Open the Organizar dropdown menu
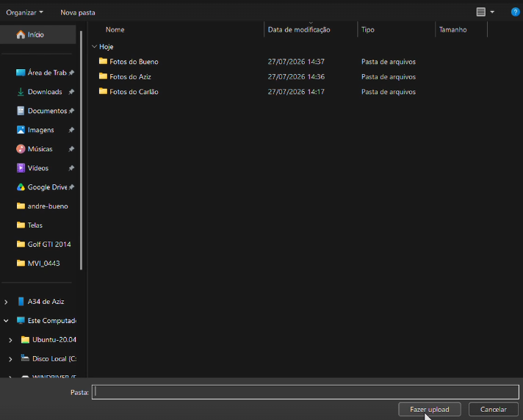 coord(24,12)
